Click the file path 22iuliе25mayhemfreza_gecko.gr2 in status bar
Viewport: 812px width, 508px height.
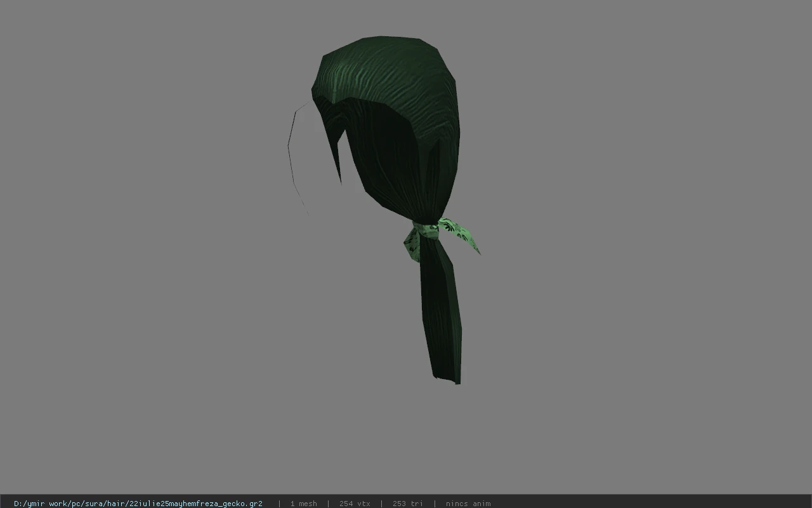pyautogui.click(x=138, y=504)
